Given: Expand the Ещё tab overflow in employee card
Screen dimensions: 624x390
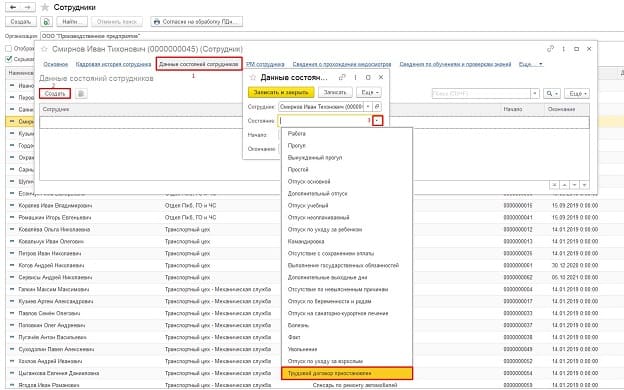Looking at the screenshot, I should [x=531, y=64].
